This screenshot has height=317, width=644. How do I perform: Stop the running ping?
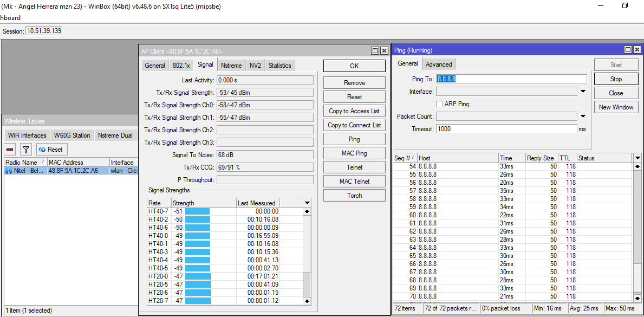point(616,79)
